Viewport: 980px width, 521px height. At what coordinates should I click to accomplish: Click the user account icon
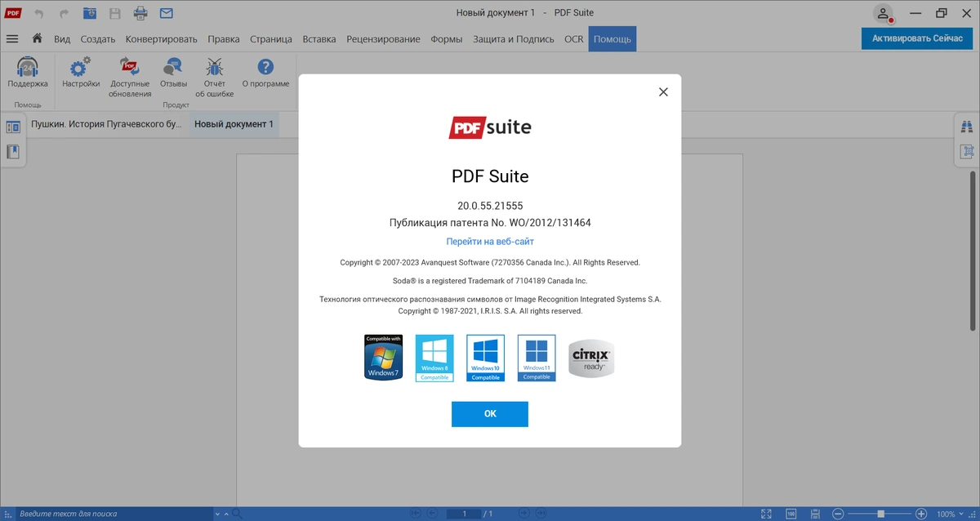(884, 14)
